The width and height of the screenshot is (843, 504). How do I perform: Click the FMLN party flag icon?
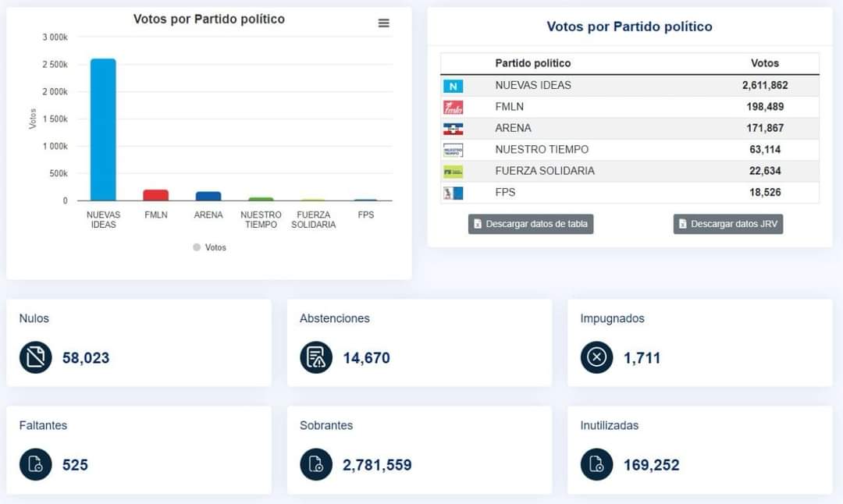tap(453, 107)
